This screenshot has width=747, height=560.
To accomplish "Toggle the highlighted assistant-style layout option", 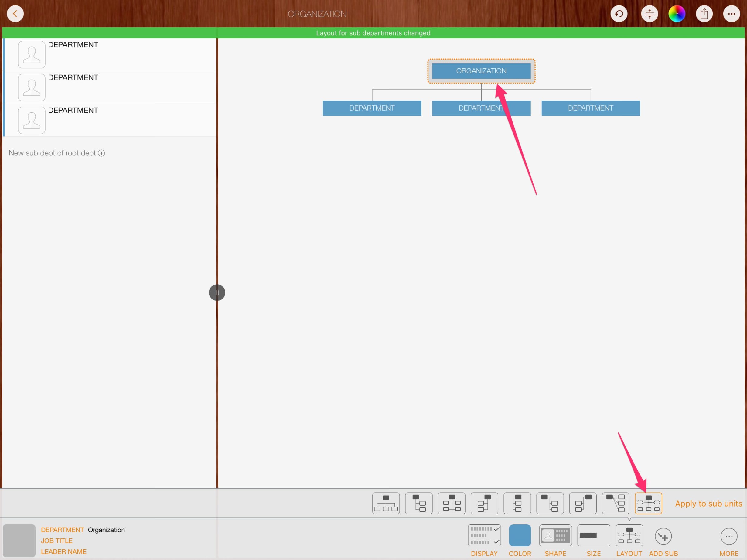I will coord(648,503).
